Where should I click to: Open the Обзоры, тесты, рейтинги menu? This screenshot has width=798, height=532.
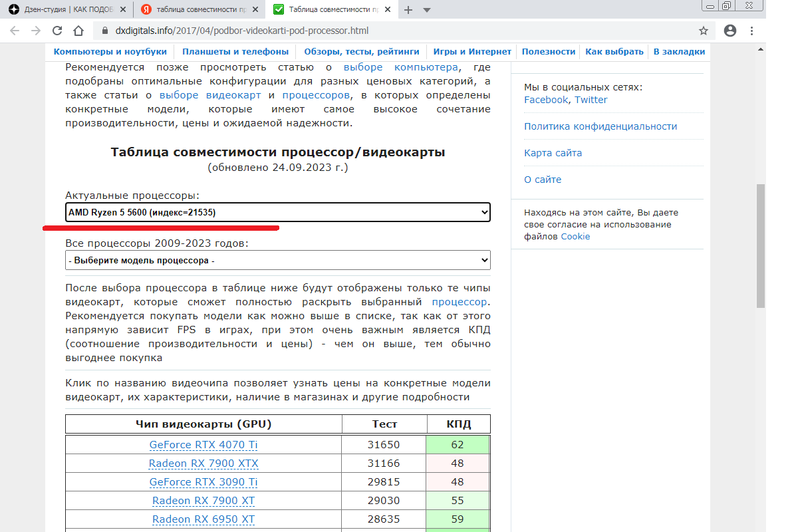point(362,52)
